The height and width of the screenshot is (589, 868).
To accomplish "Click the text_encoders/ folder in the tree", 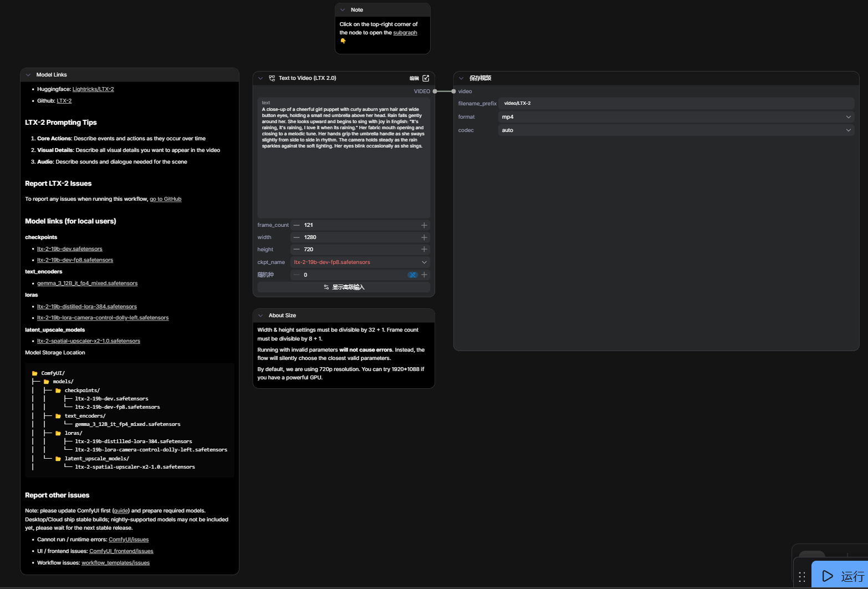I will click(x=80, y=416).
